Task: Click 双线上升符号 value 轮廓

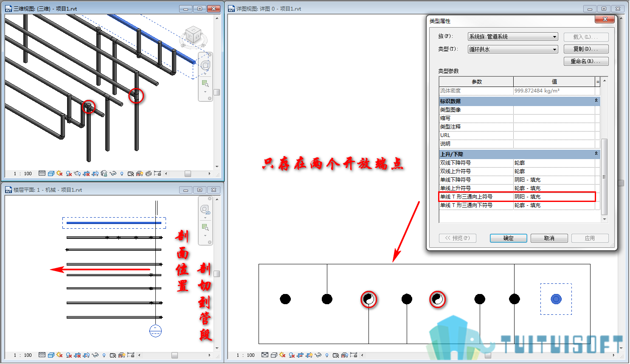Action: tap(520, 171)
